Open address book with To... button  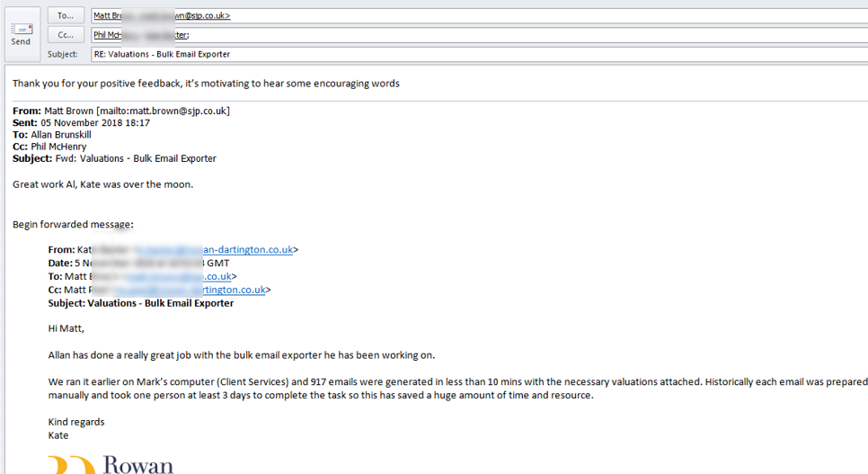pyautogui.click(x=66, y=15)
